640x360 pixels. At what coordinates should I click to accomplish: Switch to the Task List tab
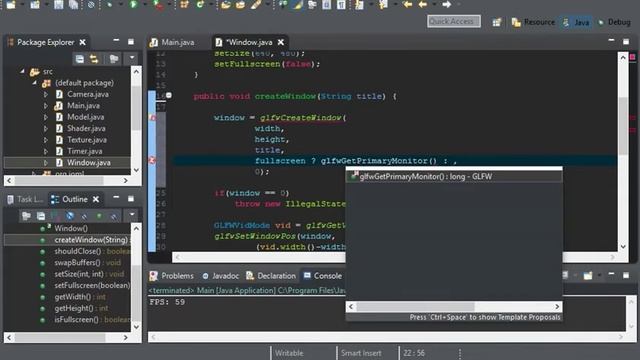(x=25, y=199)
